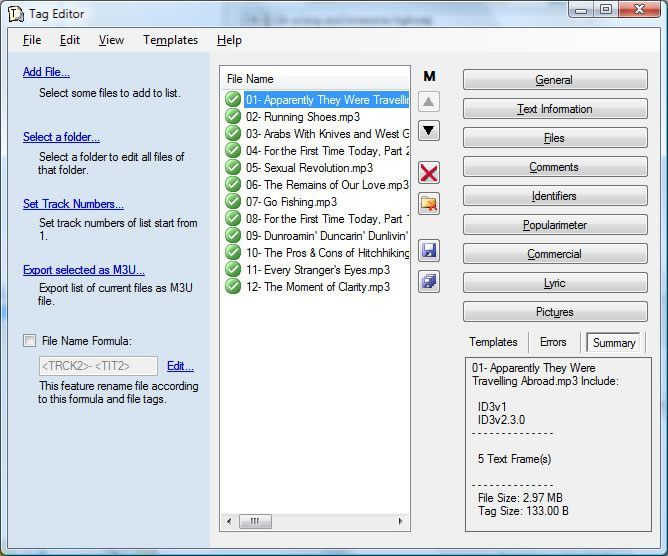Click the move up arrow button
Viewport: 668px width, 556px height.
429,102
